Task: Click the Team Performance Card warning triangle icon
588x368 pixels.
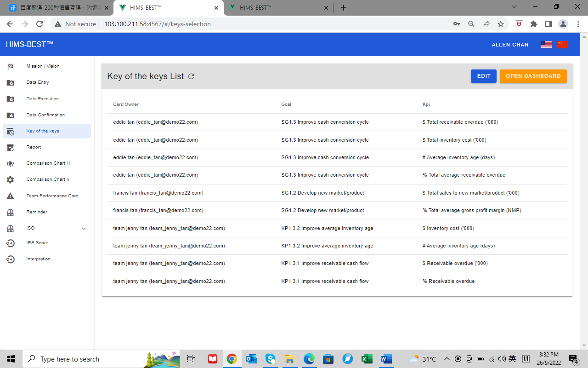Action: pos(10,196)
